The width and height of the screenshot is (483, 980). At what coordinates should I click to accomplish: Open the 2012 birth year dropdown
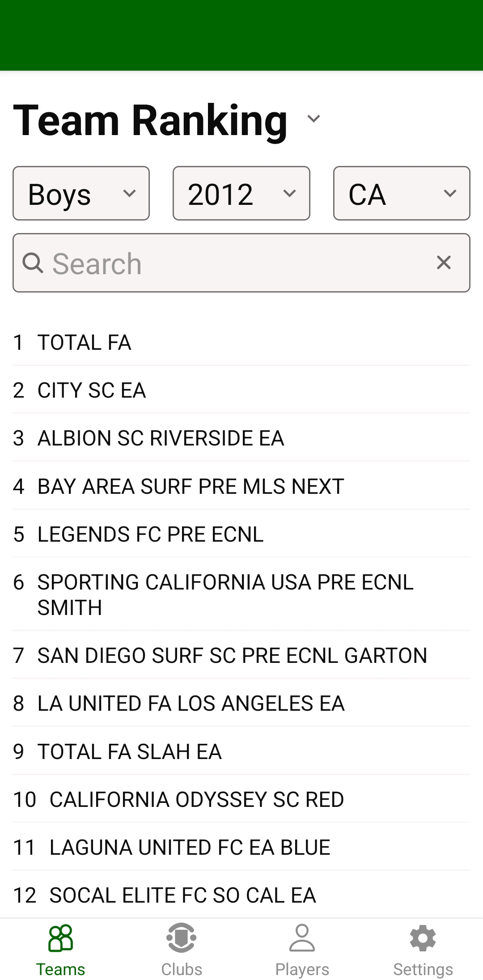241,194
